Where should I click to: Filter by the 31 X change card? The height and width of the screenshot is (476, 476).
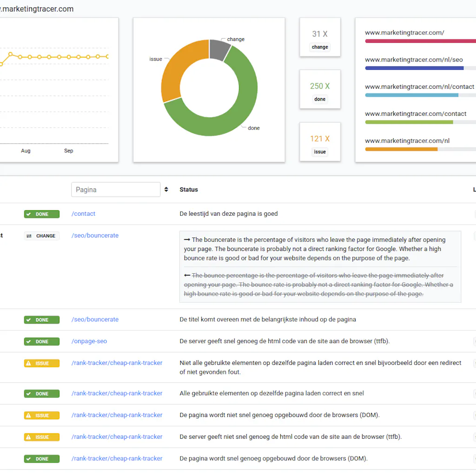point(320,37)
